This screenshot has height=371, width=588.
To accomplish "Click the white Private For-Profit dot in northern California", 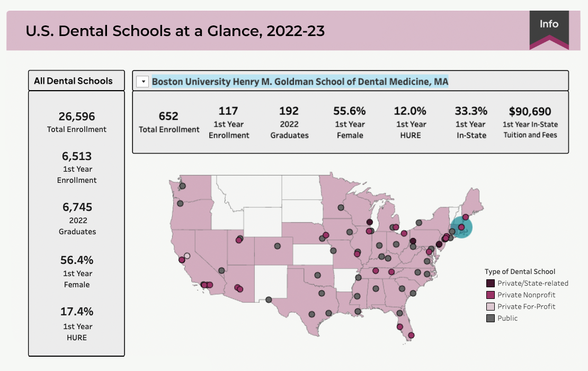I will (x=186, y=256).
